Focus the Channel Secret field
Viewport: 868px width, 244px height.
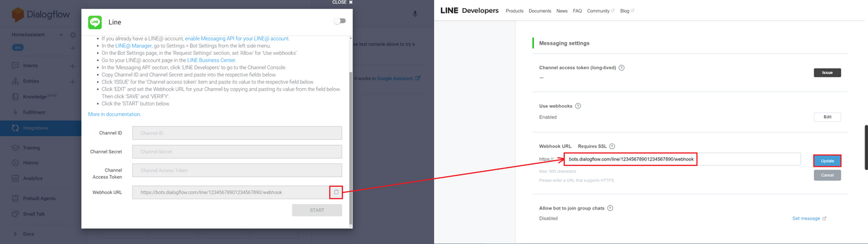point(237,152)
